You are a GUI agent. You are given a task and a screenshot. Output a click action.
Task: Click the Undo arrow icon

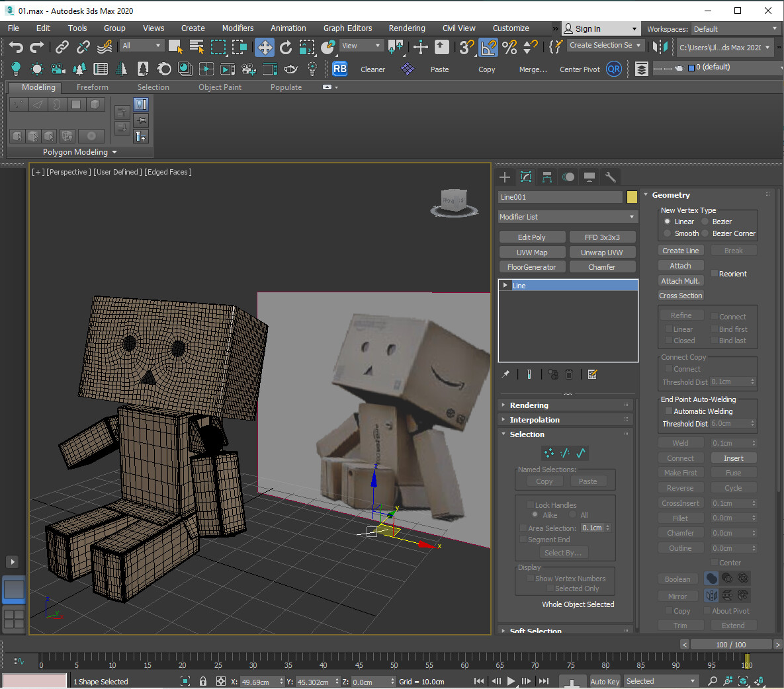(15, 47)
